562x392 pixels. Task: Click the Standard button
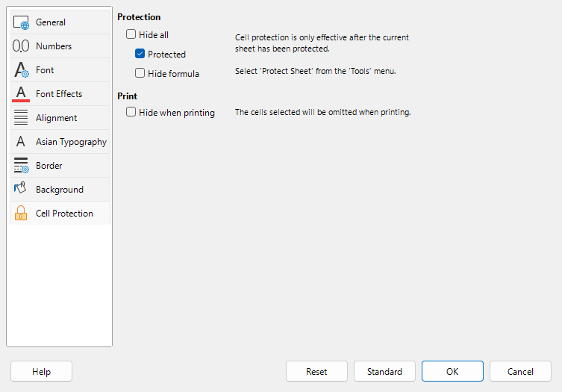[x=384, y=371]
